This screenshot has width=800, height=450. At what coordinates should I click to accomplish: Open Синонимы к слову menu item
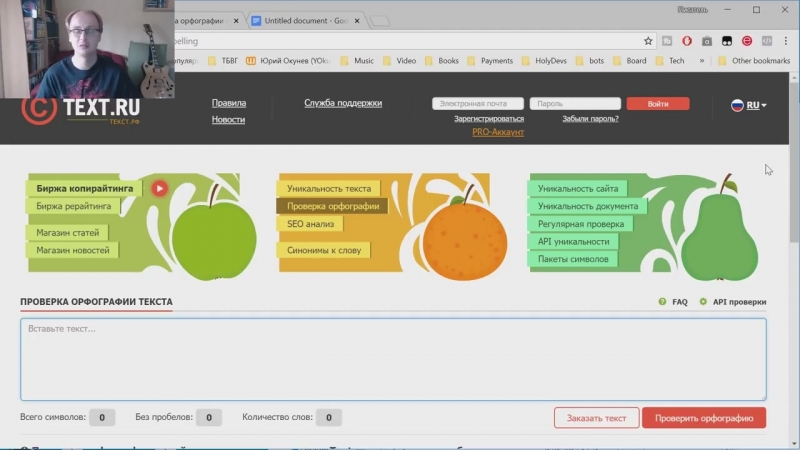[x=323, y=251]
